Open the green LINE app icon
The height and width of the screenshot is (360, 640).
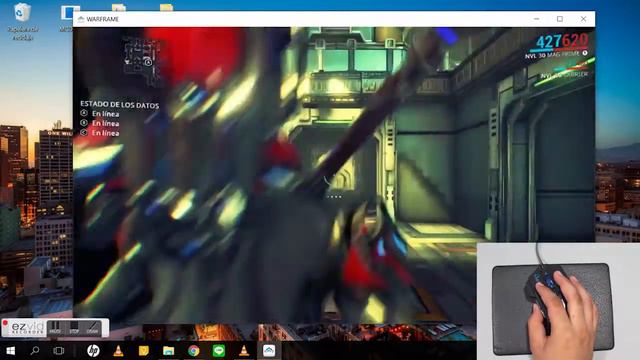(x=219, y=351)
